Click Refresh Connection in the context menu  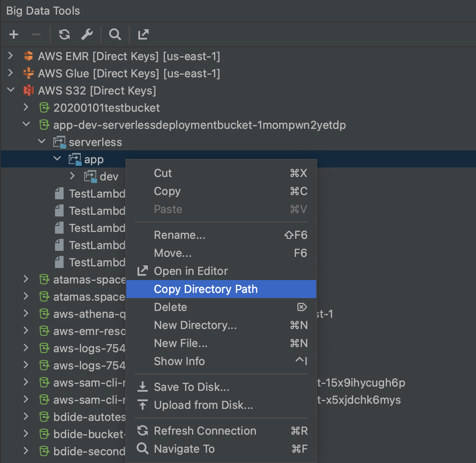click(205, 430)
